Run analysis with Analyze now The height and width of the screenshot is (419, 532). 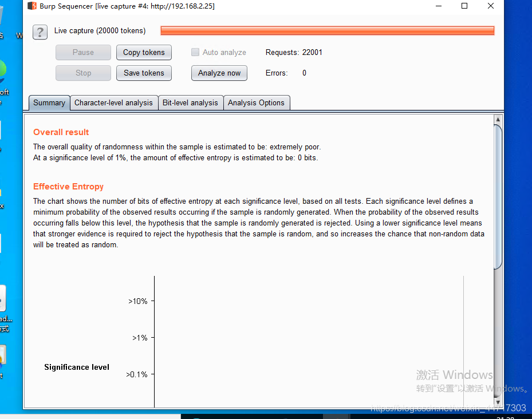pos(219,73)
